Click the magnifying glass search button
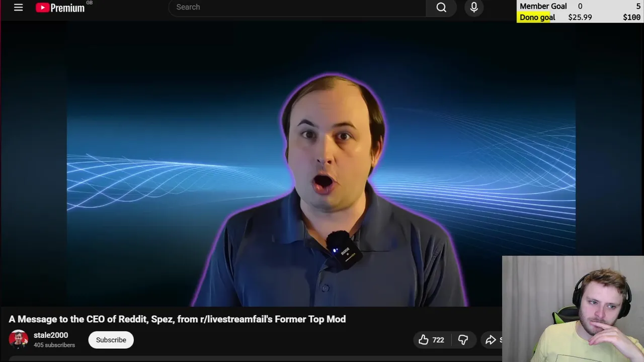The height and width of the screenshot is (362, 644). [441, 7]
